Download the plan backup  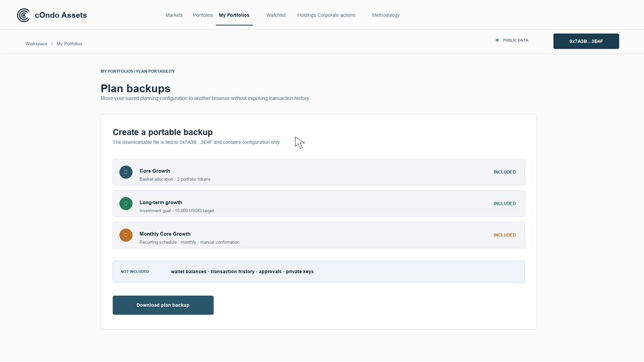(x=163, y=305)
